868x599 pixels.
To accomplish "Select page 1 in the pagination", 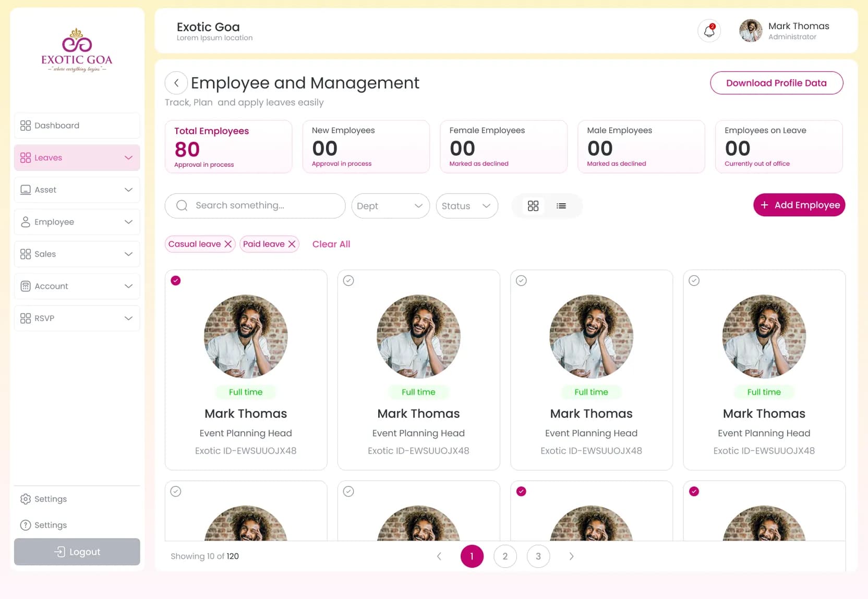I will pos(472,556).
